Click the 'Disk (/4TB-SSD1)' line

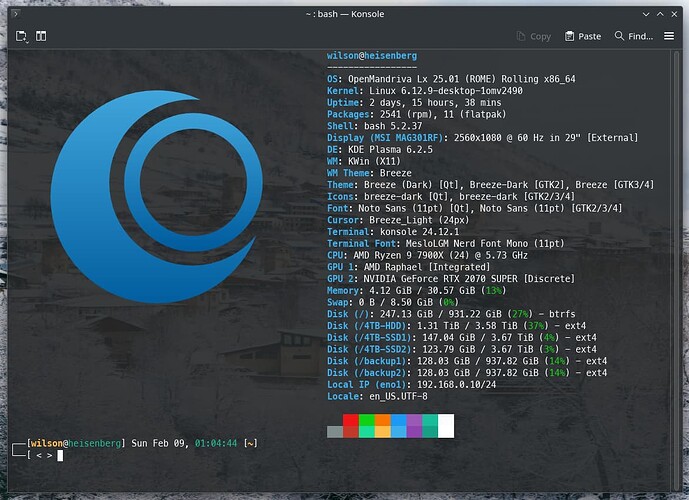461,337
